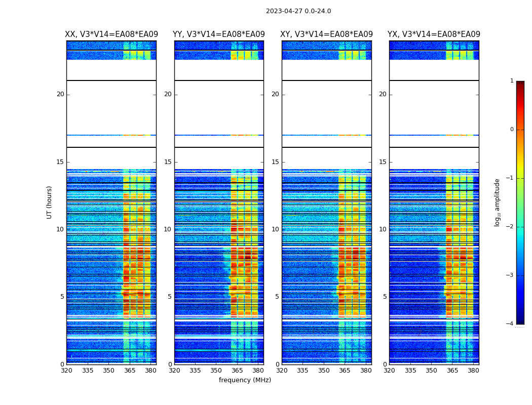This screenshot has width=532, height=405.
Task: Click the 380 frequency tick in YX panel
Action: pos(473,371)
